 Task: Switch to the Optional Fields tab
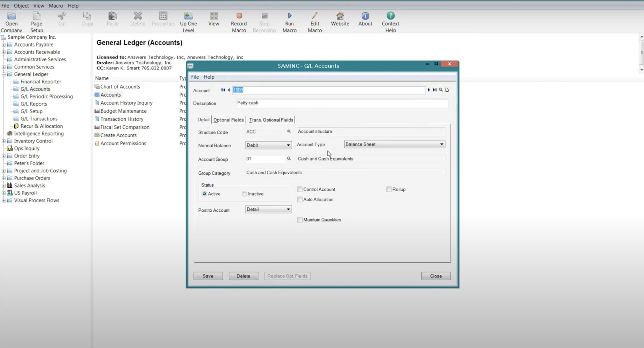(x=229, y=120)
